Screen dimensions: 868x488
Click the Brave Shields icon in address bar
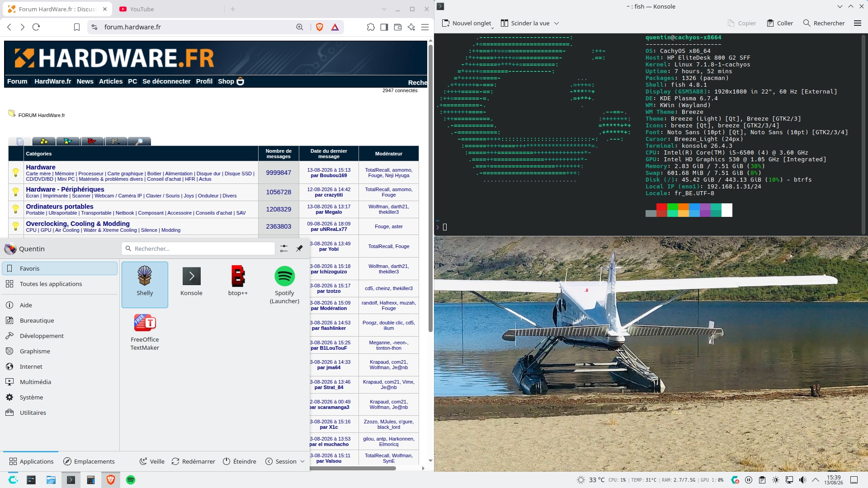point(320,27)
